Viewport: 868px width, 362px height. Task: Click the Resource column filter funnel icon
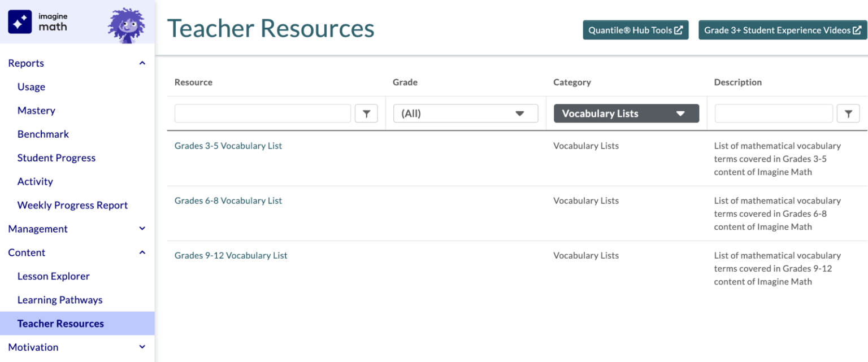click(x=366, y=114)
